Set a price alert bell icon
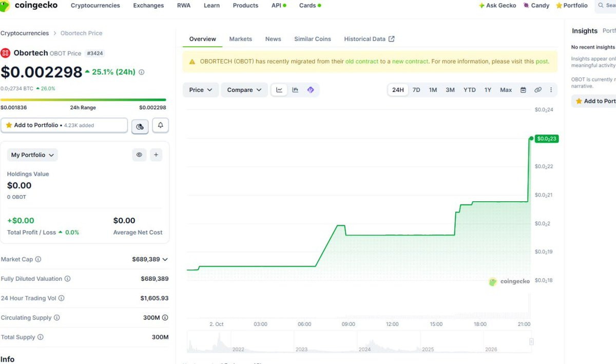 pos(161,125)
